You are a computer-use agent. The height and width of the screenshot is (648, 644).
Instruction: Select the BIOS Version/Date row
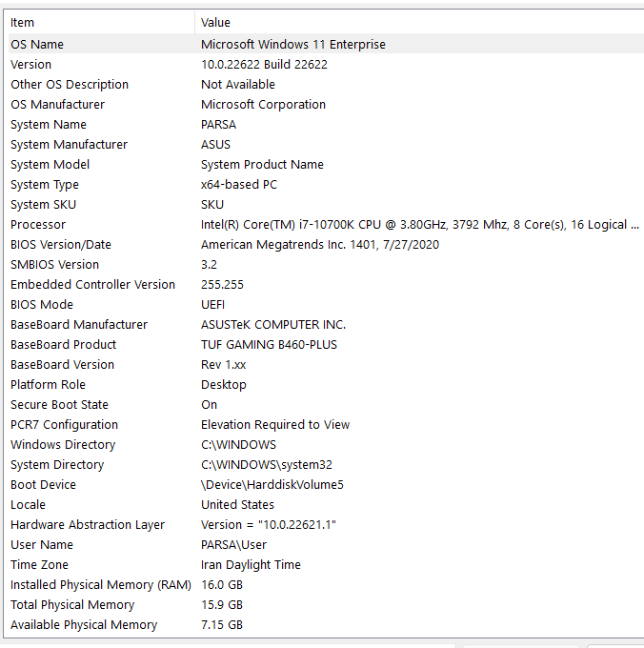tap(326, 245)
